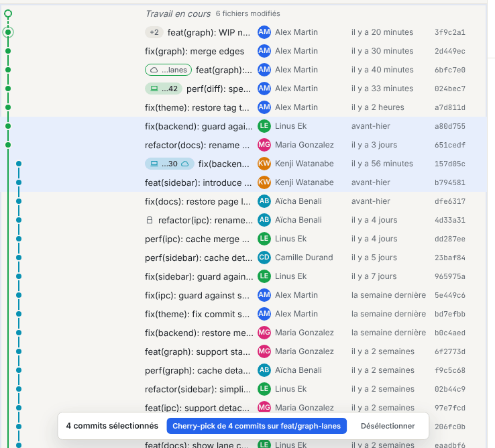Viewport: 495px width, 448px height.
Task: Select commit feat(graph): support sta...
Action: [198, 351]
